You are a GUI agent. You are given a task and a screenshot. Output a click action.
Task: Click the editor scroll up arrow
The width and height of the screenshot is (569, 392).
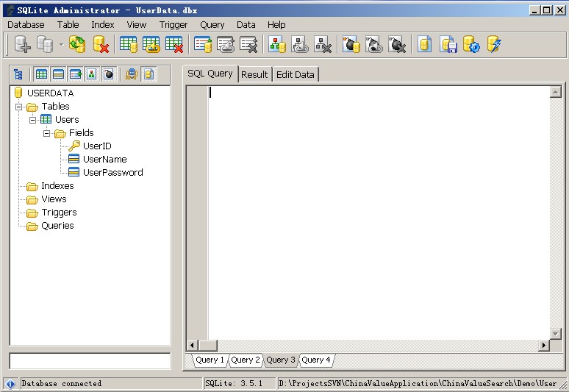555,92
